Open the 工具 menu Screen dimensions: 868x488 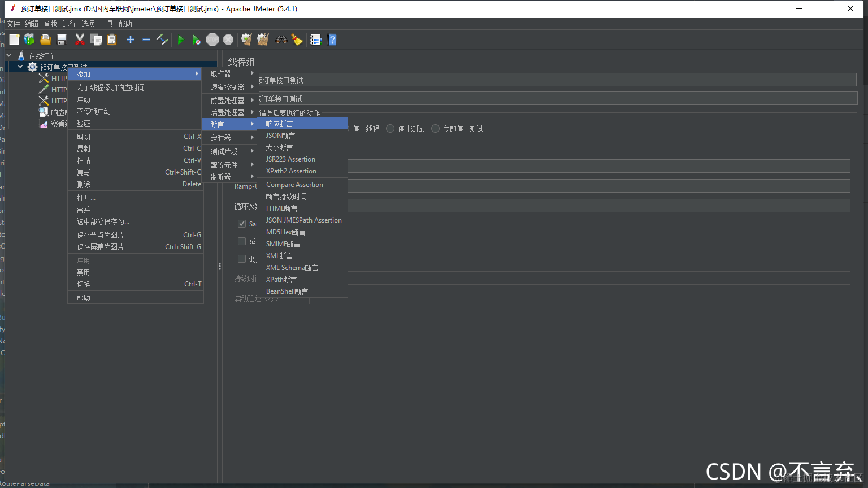pos(106,24)
